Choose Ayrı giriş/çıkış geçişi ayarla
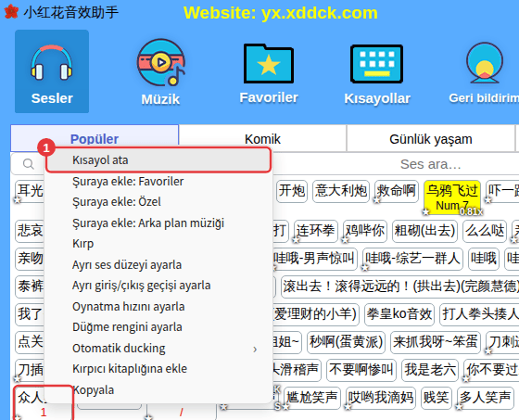This screenshot has height=420, width=519. [x=158, y=286]
